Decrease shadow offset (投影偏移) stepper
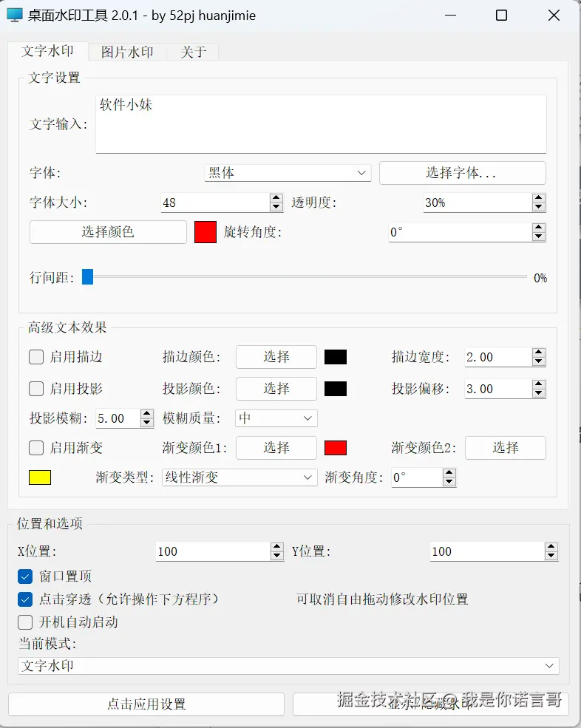 pos(538,393)
